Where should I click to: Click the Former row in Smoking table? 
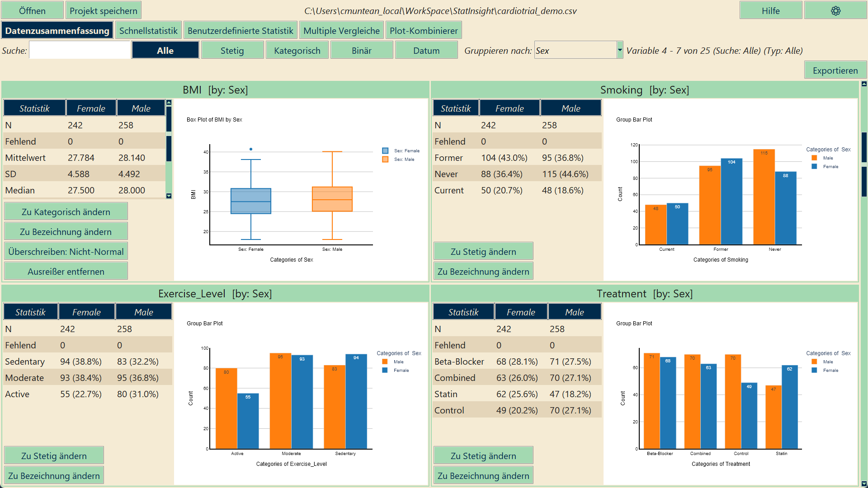517,158
